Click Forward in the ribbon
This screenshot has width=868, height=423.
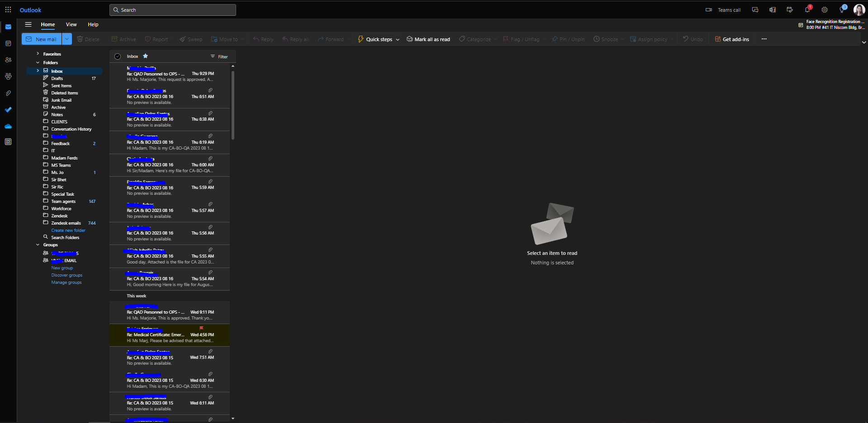click(331, 39)
